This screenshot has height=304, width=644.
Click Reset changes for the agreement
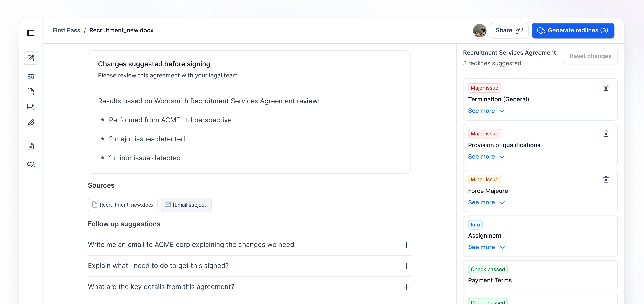point(591,56)
